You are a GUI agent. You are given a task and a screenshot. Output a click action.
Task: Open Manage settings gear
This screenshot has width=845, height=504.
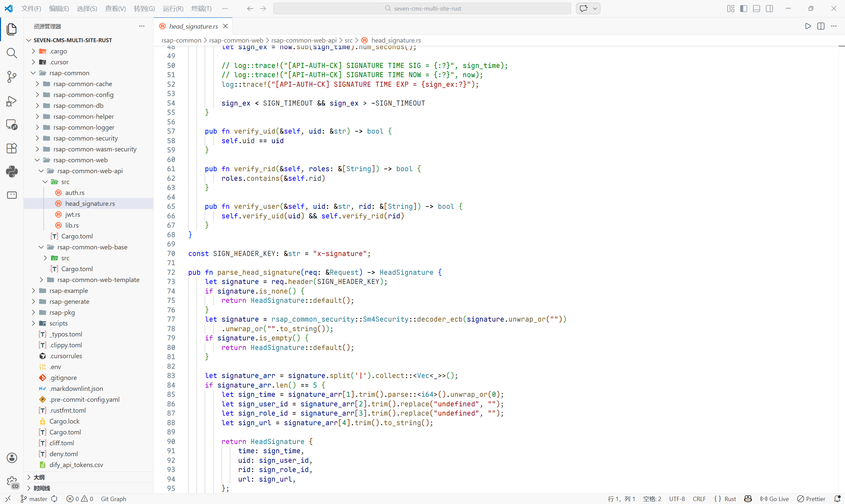[x=12, y=482]
